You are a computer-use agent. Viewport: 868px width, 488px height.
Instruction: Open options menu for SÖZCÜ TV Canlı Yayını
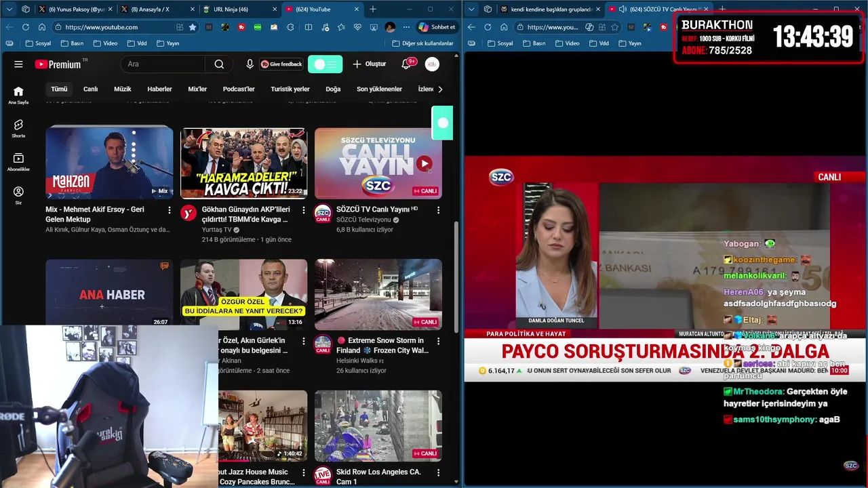(x=438, y=210)
